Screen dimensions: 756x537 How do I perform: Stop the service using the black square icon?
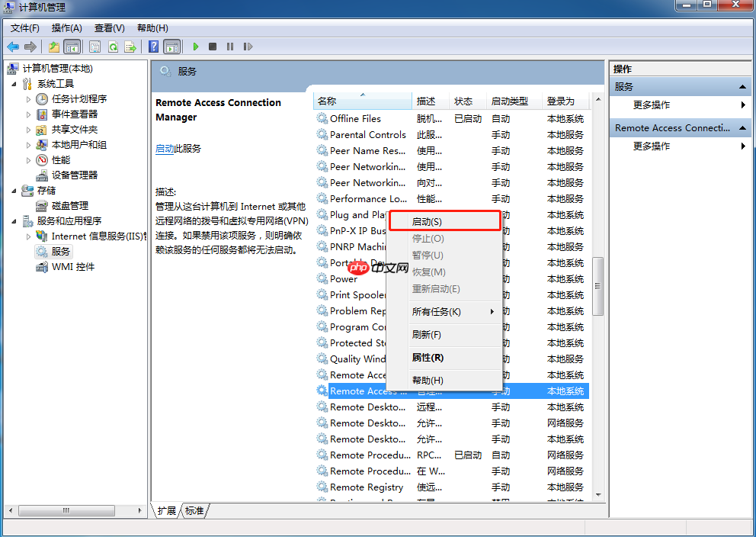pos(213,47)
